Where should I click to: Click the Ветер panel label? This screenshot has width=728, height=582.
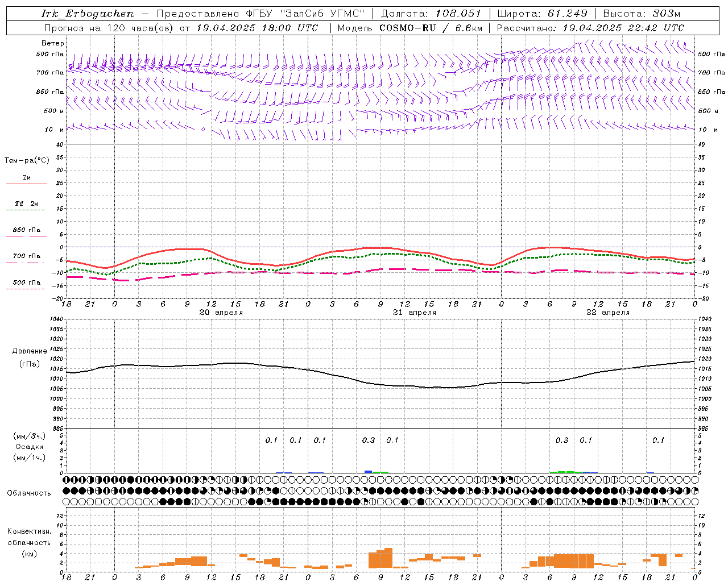coord(53,43)
